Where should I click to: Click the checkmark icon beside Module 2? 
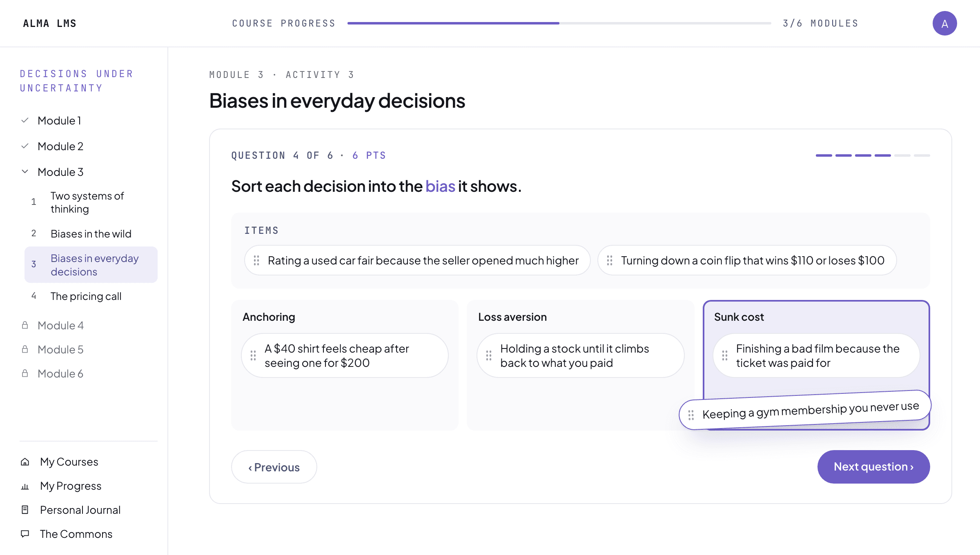click(x=25, y=146)
